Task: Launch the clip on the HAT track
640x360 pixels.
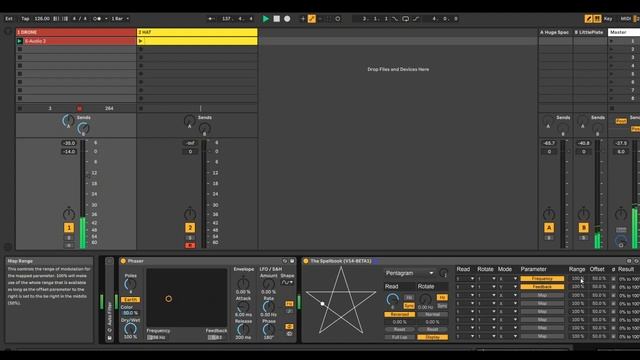Action: [x=141, y=41]
